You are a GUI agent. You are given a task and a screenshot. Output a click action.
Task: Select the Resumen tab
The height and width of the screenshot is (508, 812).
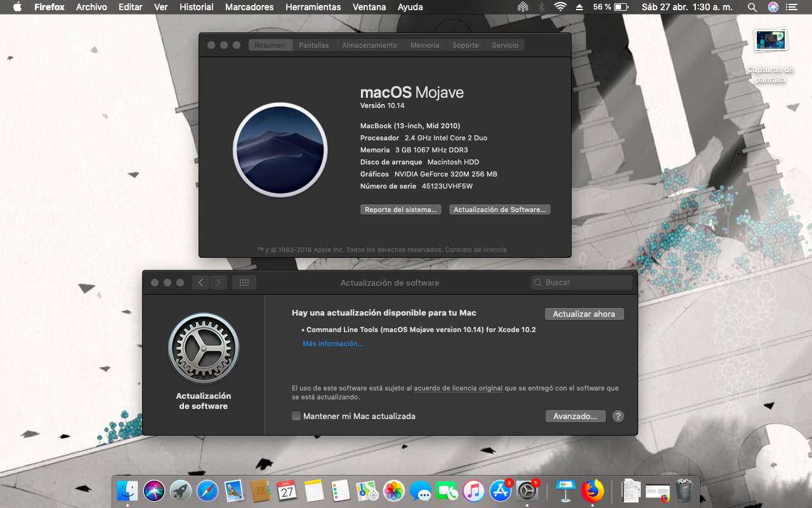(x=270, y=45)
